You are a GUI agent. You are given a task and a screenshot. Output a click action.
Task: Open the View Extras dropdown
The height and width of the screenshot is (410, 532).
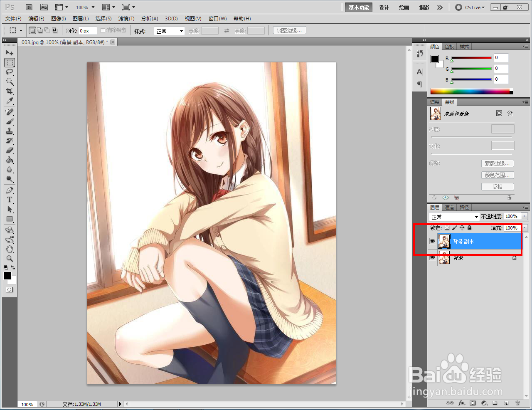point(62,7)
